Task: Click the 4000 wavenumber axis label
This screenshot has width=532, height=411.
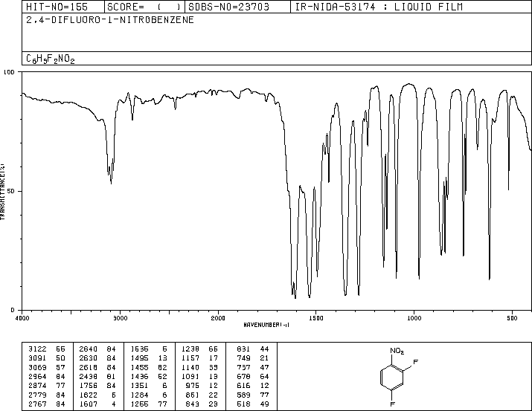Action: click(x=22, y=318)
